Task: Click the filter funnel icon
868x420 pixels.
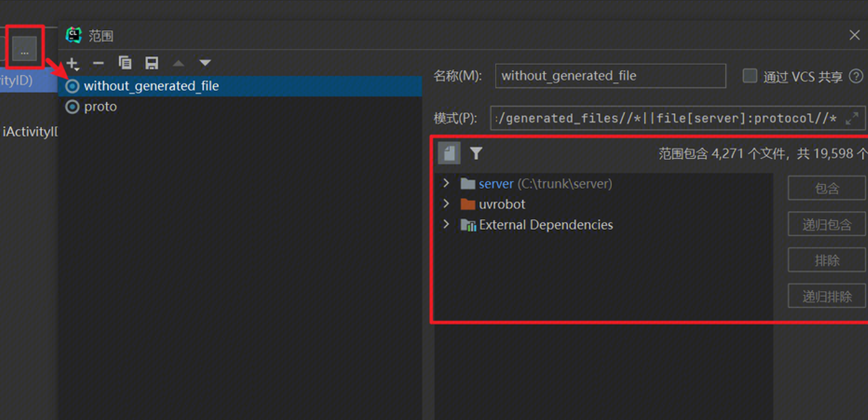Action: coord(476,153)
